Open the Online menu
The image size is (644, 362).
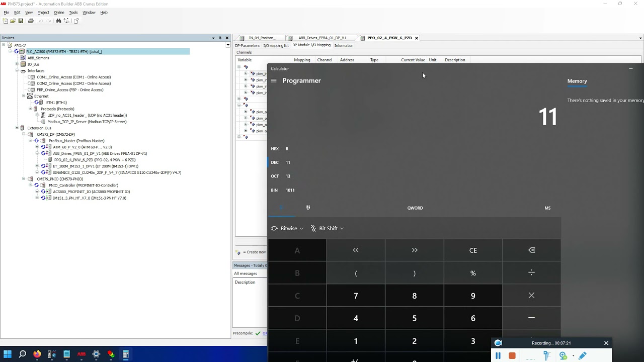(59, 12)
